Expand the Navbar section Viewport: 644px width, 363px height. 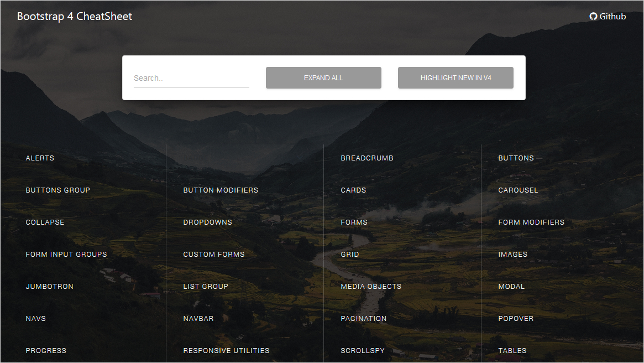pos(198,319)
